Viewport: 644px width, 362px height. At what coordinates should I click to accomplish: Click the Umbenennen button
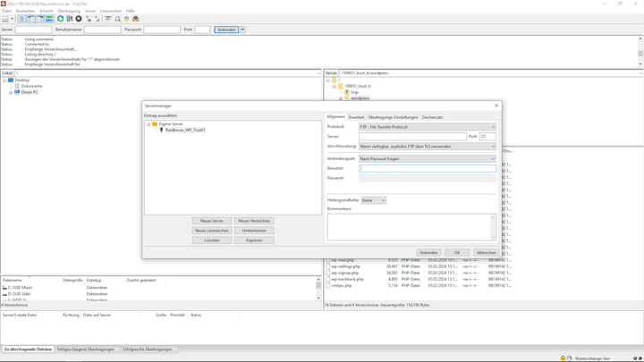[254, 231]
